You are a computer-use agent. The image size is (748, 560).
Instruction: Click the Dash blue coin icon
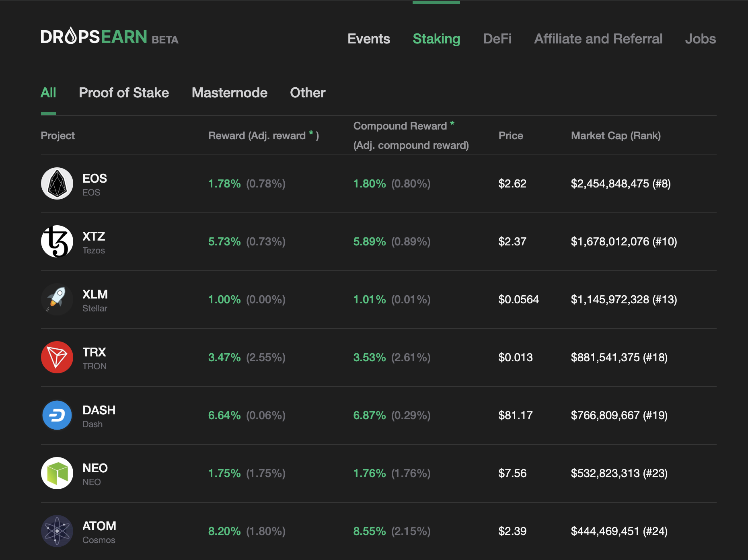pos(57,415)
